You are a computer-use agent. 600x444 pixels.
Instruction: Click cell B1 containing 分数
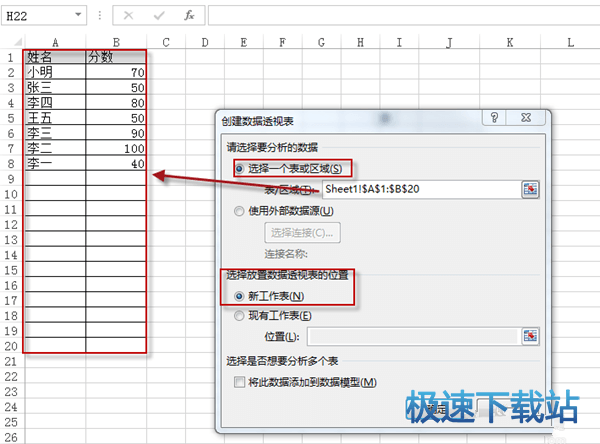tap(116, 57)
